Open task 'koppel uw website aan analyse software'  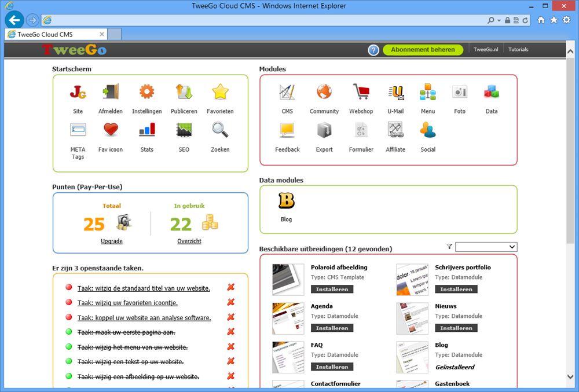[144, 318]
